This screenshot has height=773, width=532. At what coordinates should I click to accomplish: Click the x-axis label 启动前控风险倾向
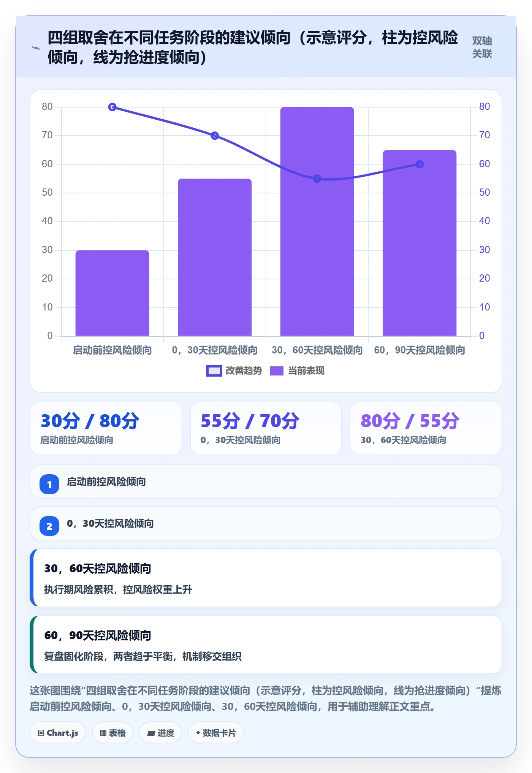(x=112, y=350)
